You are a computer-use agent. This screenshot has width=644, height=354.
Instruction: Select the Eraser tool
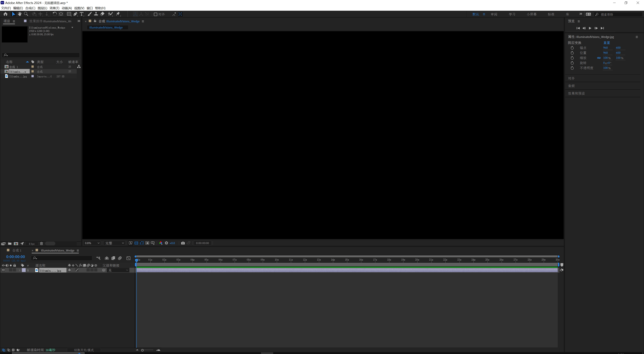[x=102, y=14]
